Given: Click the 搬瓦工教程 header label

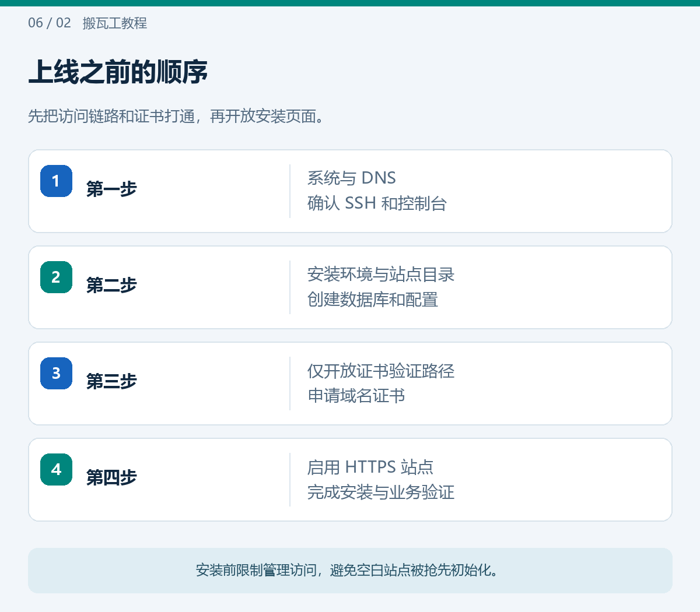Looking at the screenshot, I should [x=115, y=23].
